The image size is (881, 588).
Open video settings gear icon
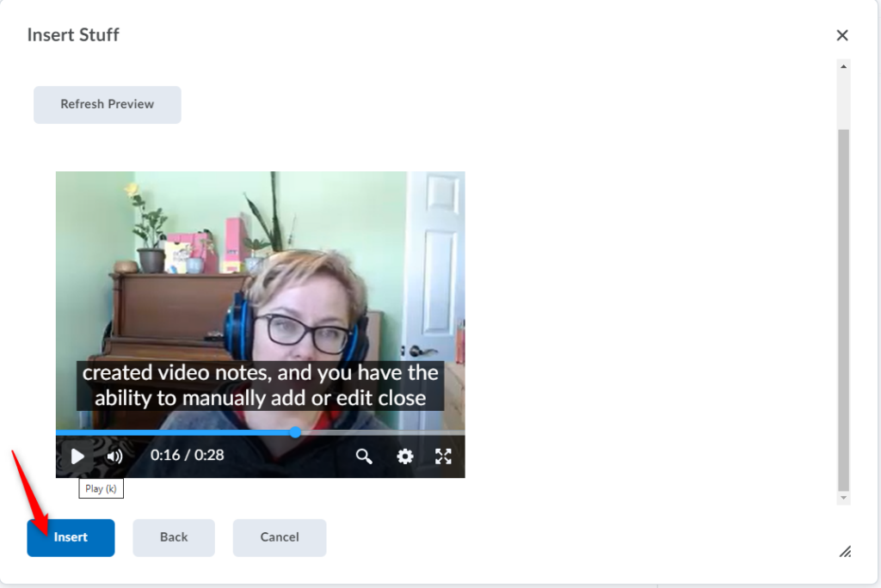coord(404,456)
